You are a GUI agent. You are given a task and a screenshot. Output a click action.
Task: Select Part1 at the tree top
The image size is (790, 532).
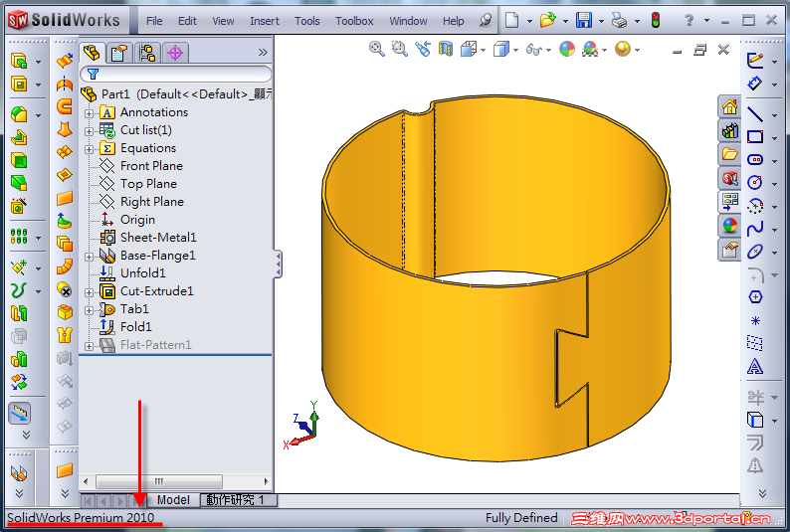115,94
